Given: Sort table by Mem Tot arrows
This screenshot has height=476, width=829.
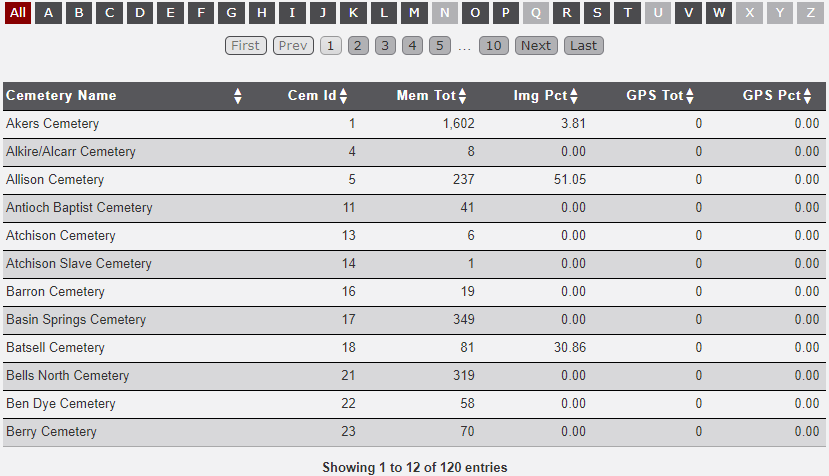Looking at the screenshot, I should [463, 96].
